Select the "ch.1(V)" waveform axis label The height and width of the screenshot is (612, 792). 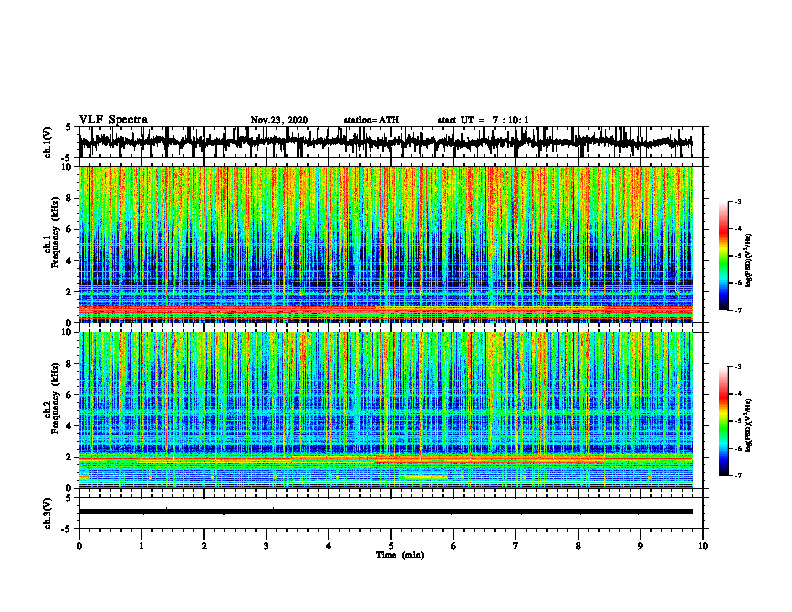48,142
